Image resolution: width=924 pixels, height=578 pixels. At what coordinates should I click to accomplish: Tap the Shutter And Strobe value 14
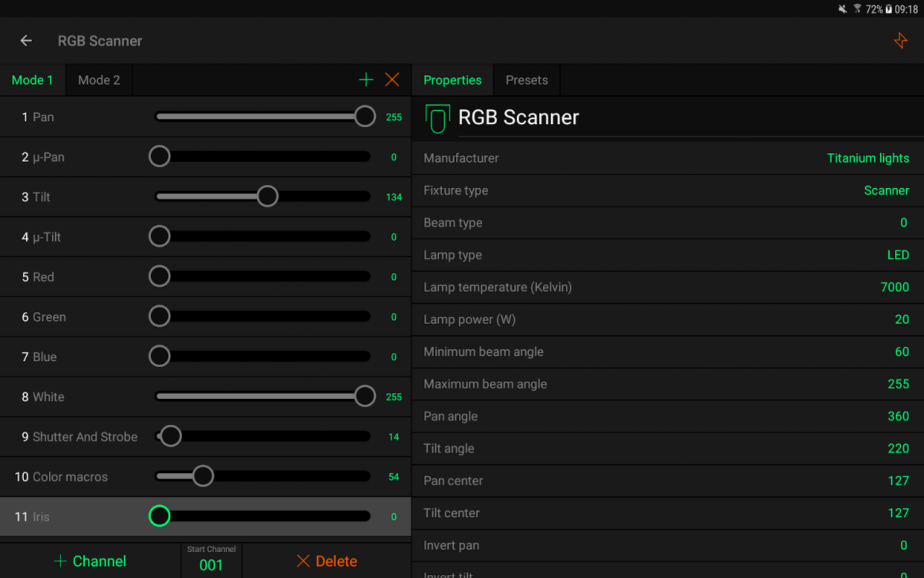tap(393, 436)
